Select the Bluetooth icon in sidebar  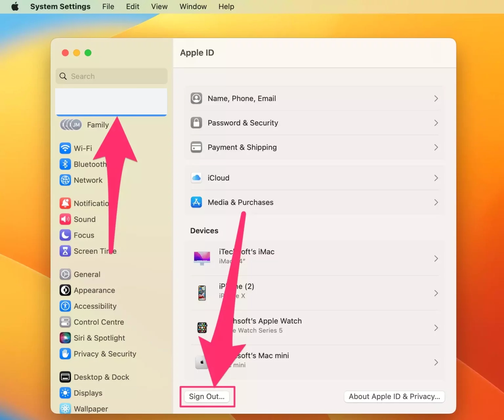tap(65, 164)
